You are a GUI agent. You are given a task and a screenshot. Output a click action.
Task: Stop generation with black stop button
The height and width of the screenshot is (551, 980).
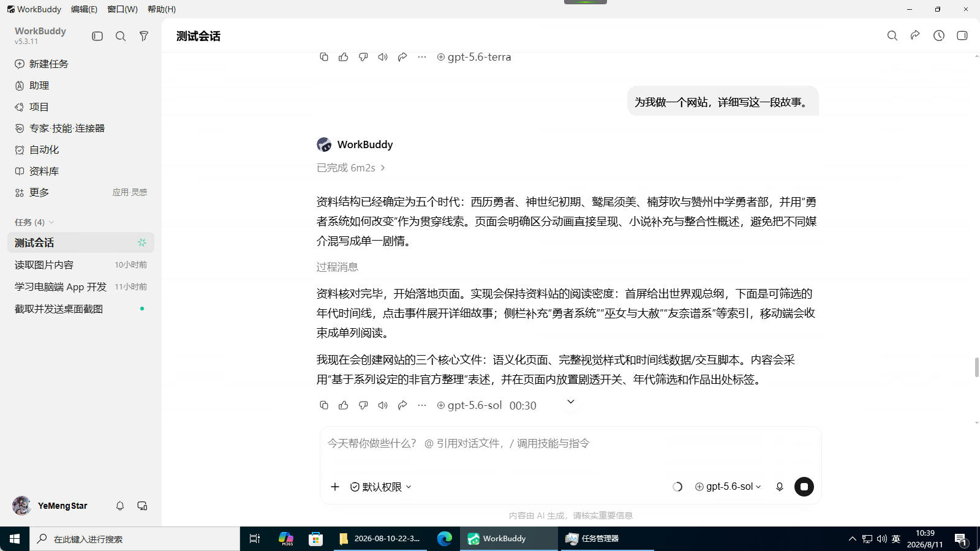tap(804, 487)
